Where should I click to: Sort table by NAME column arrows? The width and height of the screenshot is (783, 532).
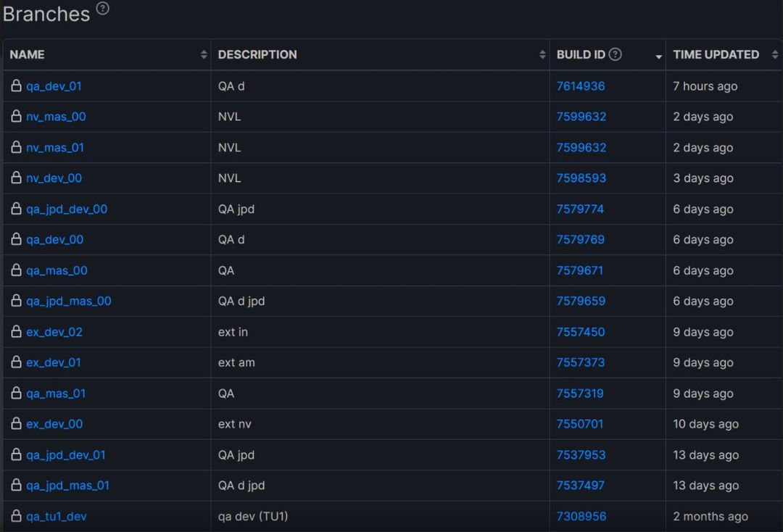pyautogui.click(x=204, y=54)
